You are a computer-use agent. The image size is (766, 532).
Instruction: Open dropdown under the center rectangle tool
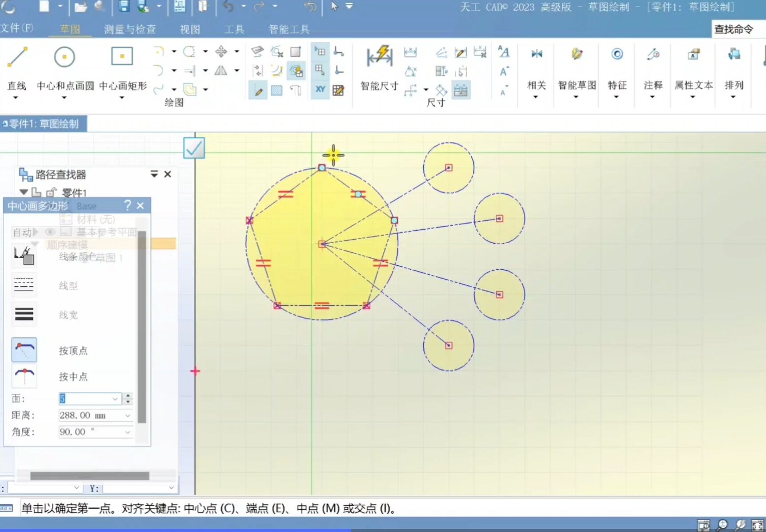click(122, 98)
